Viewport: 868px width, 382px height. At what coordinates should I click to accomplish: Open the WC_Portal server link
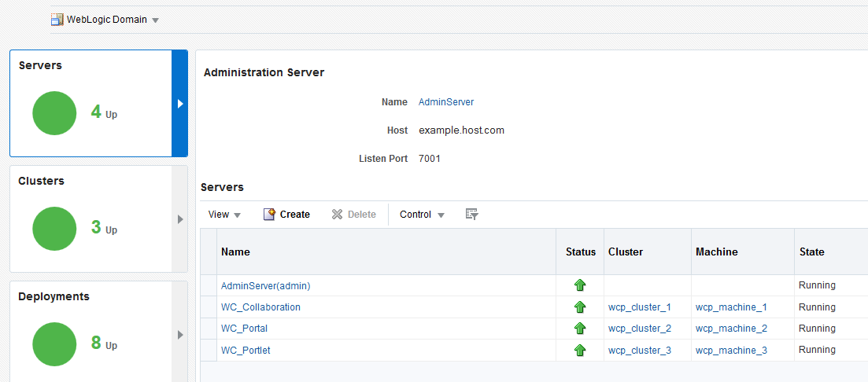pyautogui.click(x=244, y=329)
